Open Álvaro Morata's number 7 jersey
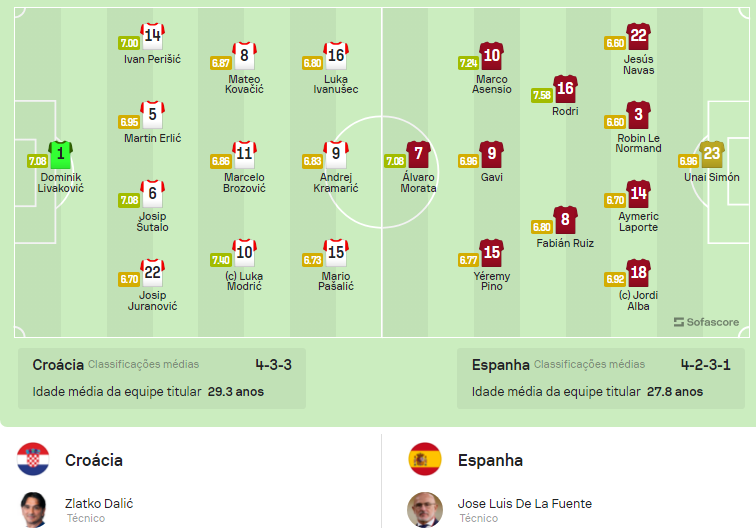Screen dimensions: 756x528 [x=418, y=155]
